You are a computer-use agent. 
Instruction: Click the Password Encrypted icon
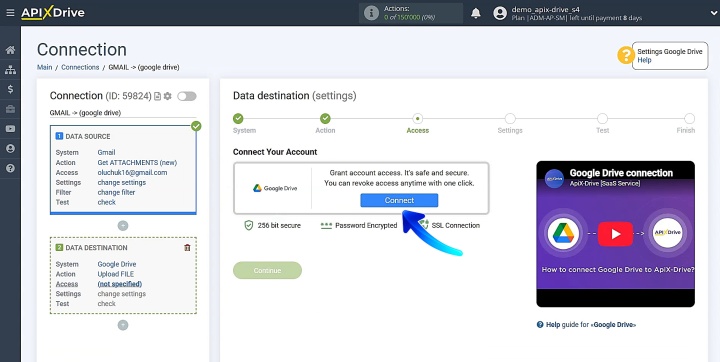(x=326, y=226)
